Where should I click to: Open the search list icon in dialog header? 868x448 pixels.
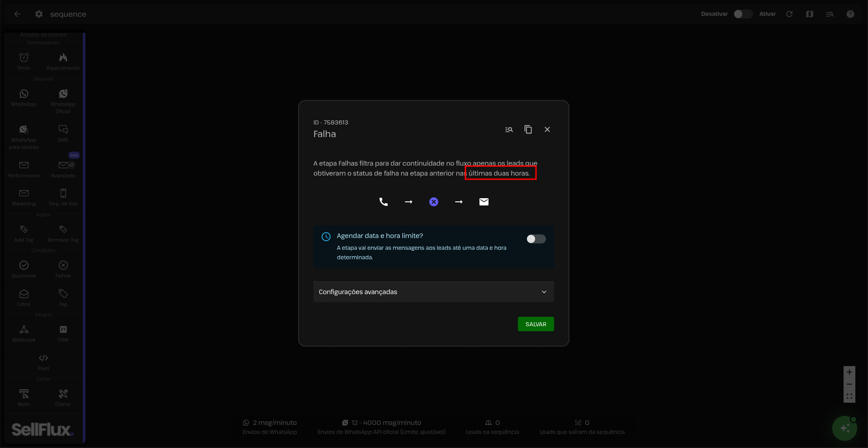tap(509, 129)
